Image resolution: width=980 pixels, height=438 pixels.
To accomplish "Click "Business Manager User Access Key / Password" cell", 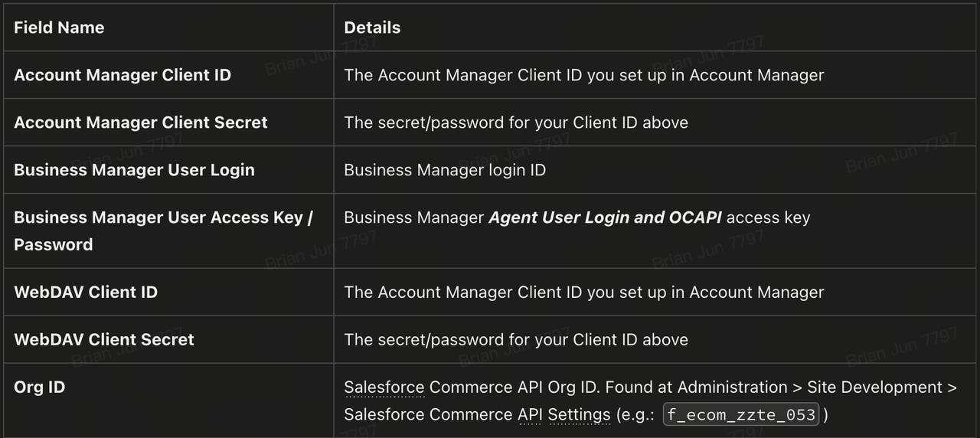I will [x=163, y=230].
